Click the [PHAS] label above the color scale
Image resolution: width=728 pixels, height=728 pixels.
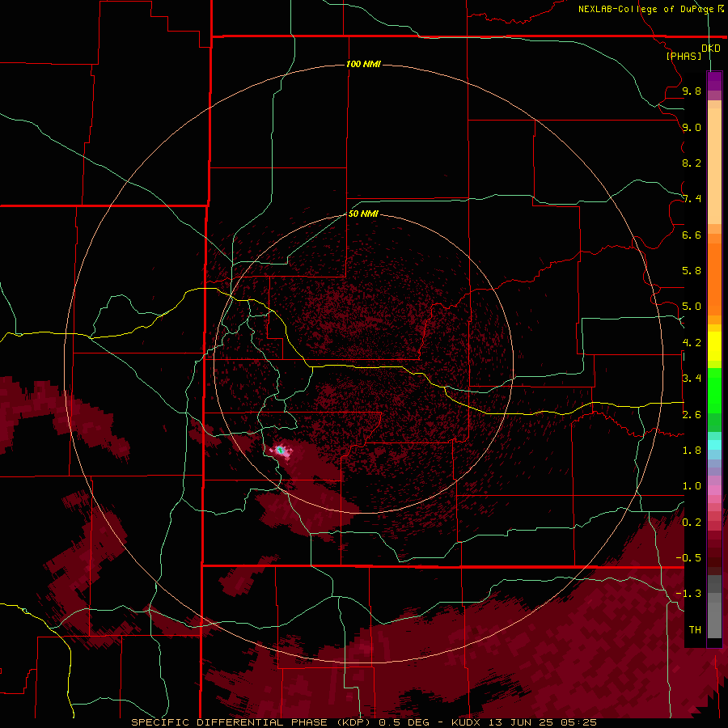click(684, 56)
